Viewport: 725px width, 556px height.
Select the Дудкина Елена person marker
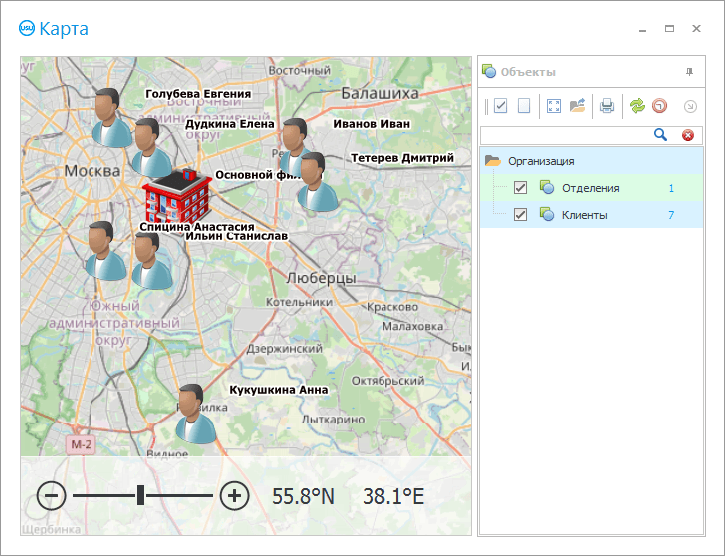coord(151,147)
